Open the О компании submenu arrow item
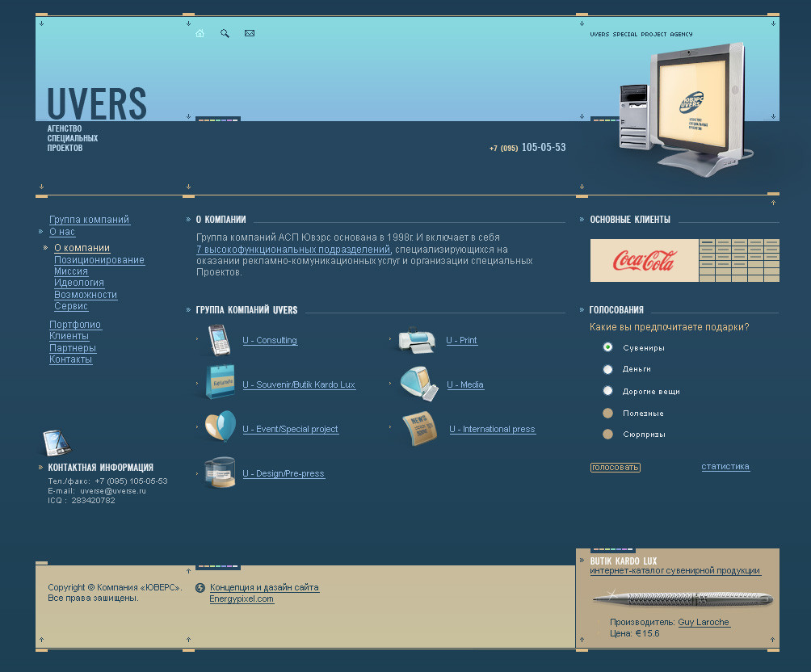 [82, 248]
